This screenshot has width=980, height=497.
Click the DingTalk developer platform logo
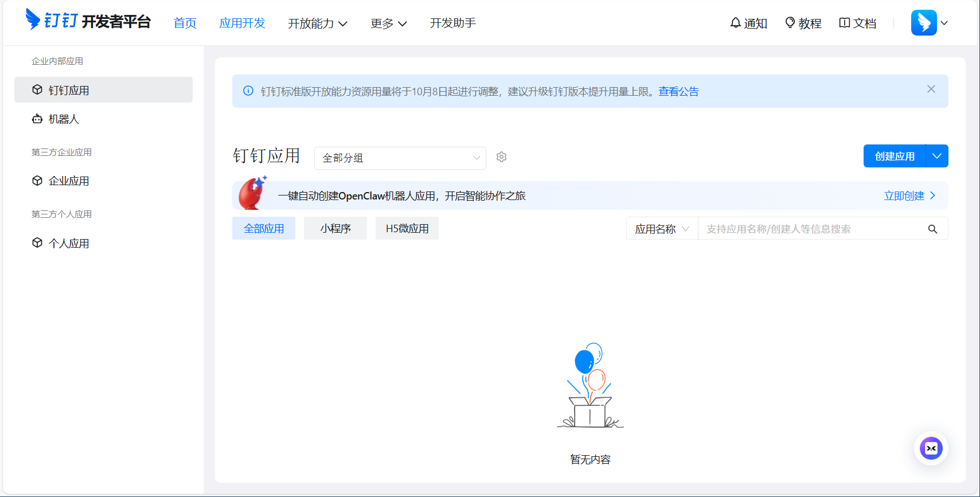click(88, 21)
